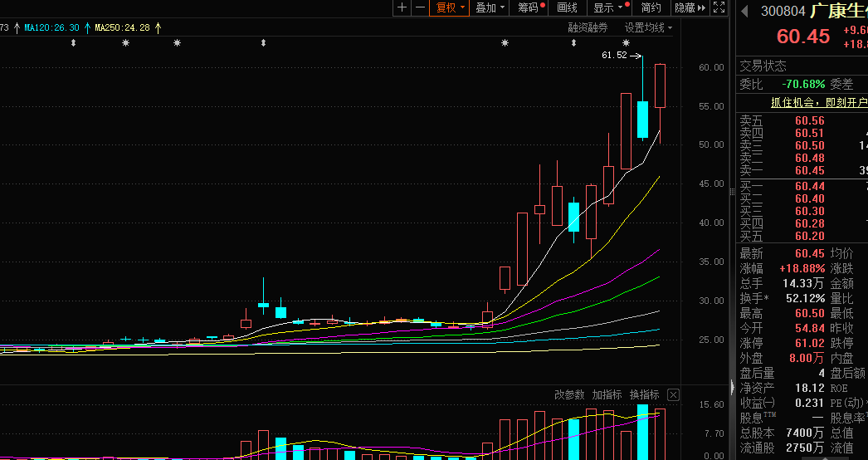Select the 卖三 ask price 60.50
The image size is (868, 460).
click(x=810, y=146)
